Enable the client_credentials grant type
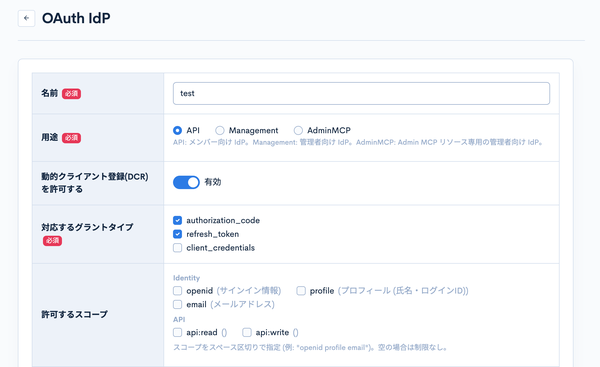 pos(177,248)
